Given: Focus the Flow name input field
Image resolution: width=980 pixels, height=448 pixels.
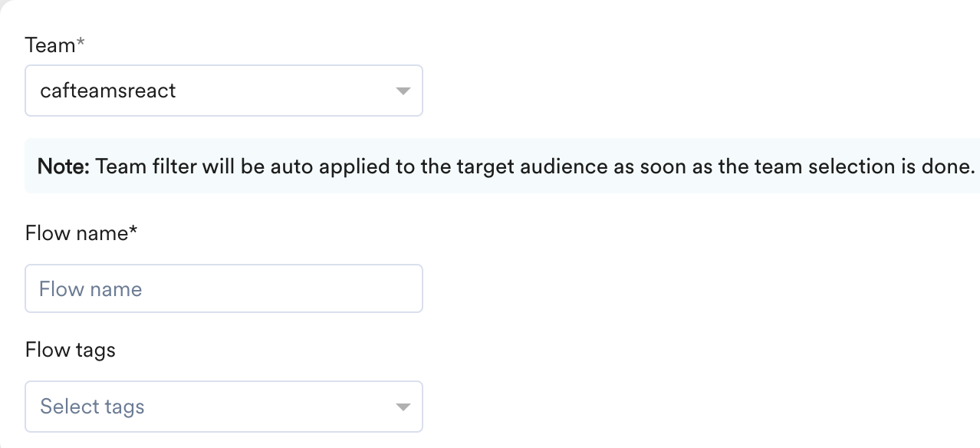Looking at the screenshot, I should pos(224,288).
